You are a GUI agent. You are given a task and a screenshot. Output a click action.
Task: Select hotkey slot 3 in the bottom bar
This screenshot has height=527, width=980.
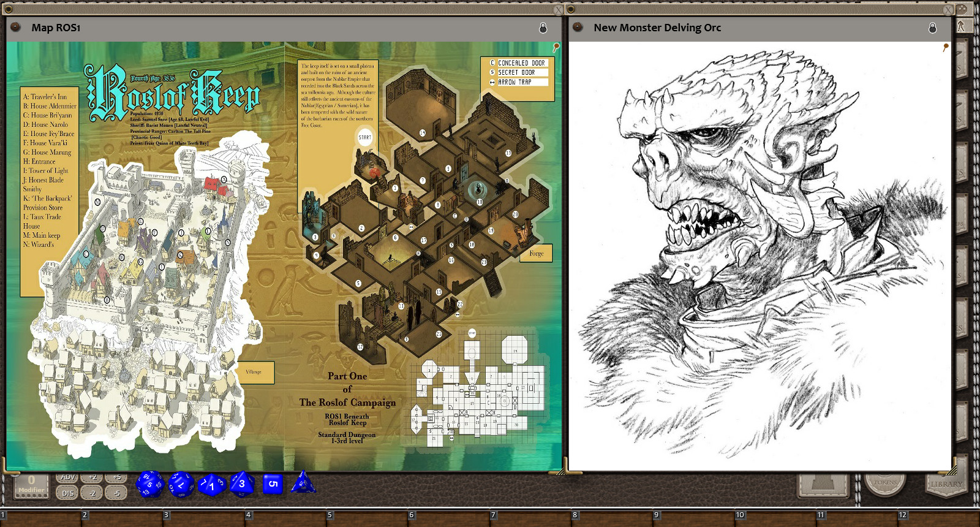click(x=166, y=515)
